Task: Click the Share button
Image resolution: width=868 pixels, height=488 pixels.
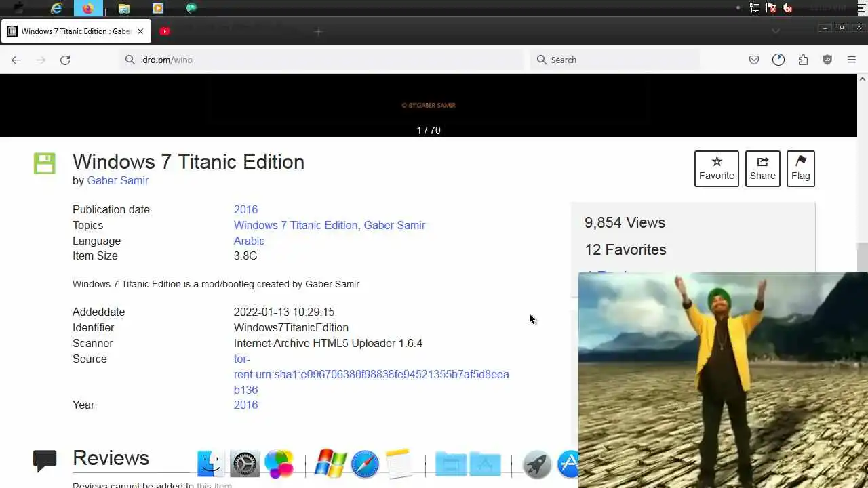Action: (763, 168)
